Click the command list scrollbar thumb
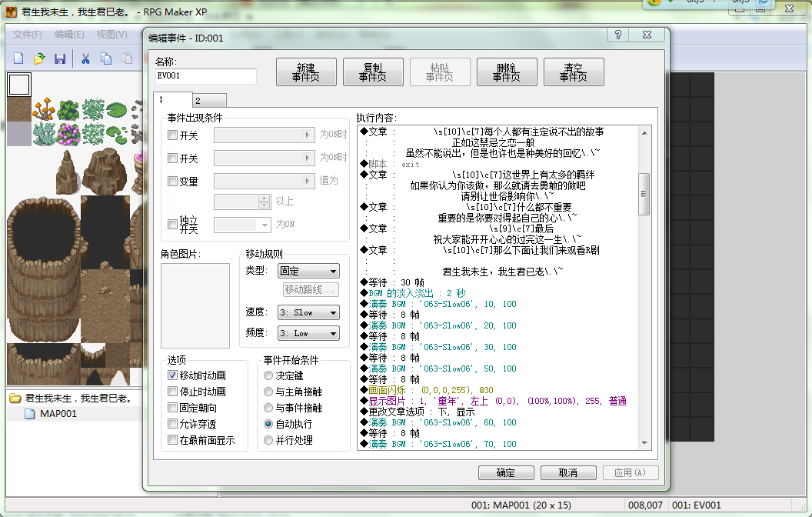This screenshot has width=812, height=517. (x=644, y=195)
